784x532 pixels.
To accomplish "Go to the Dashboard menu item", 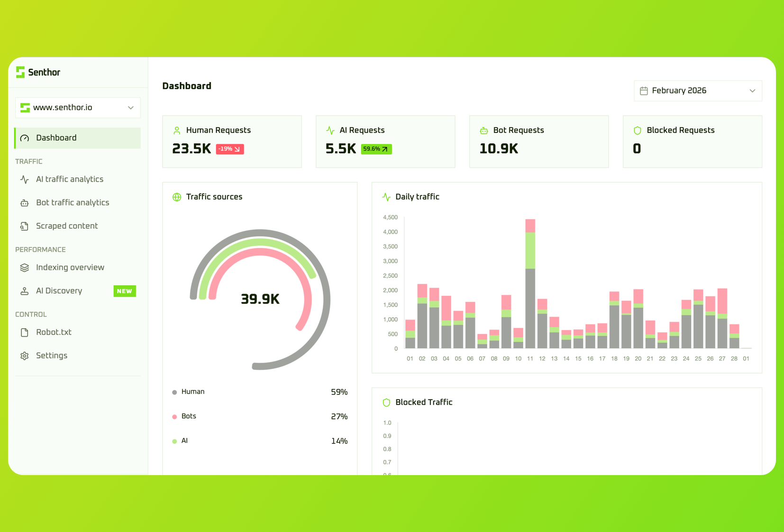I will pos(78,138).
